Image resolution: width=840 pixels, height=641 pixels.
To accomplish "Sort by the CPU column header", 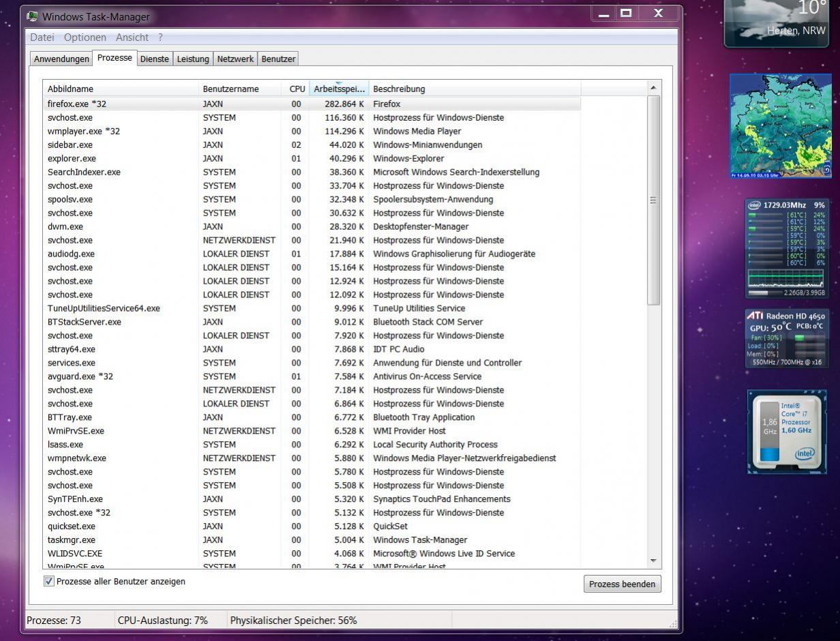I will (x=295, y=89).
